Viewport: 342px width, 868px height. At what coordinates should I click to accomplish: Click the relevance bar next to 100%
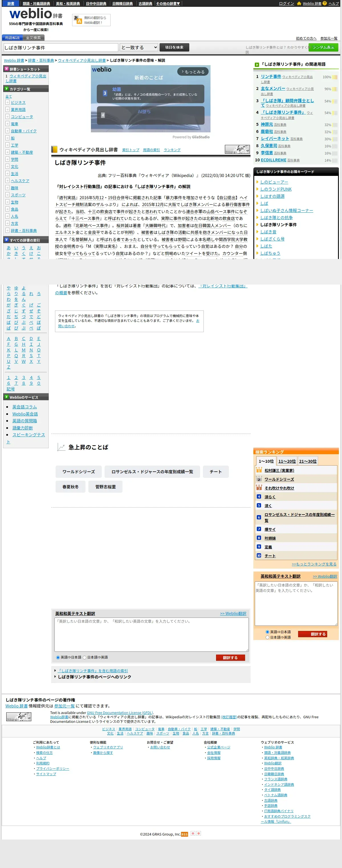pos(335,77)
